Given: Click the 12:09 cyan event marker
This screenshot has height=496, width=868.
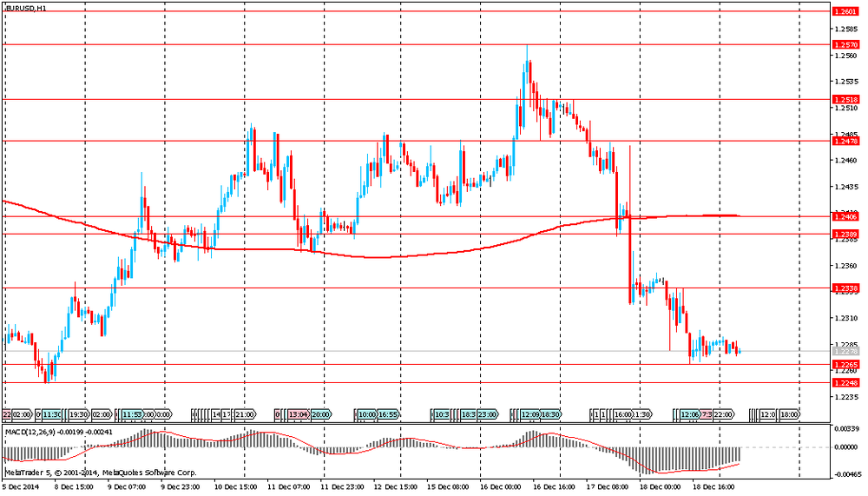Looking at the screenshot, I should point(530,414).
